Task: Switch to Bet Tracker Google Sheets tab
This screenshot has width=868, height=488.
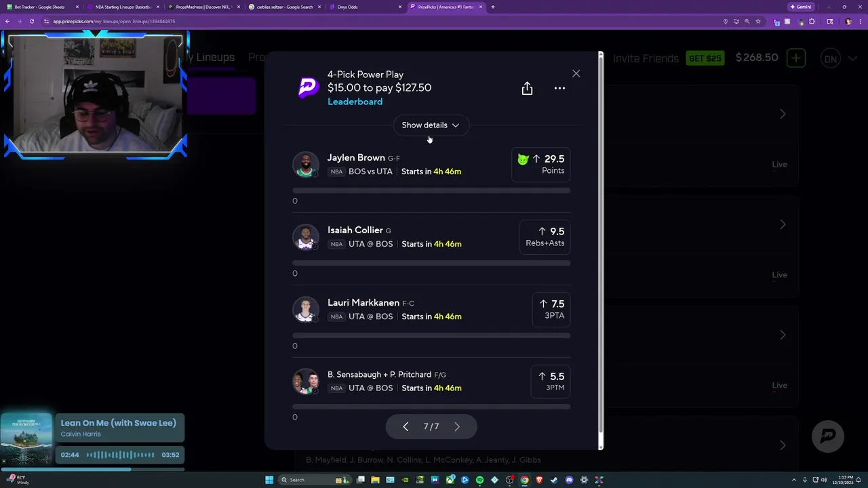Action: (42, 7)
